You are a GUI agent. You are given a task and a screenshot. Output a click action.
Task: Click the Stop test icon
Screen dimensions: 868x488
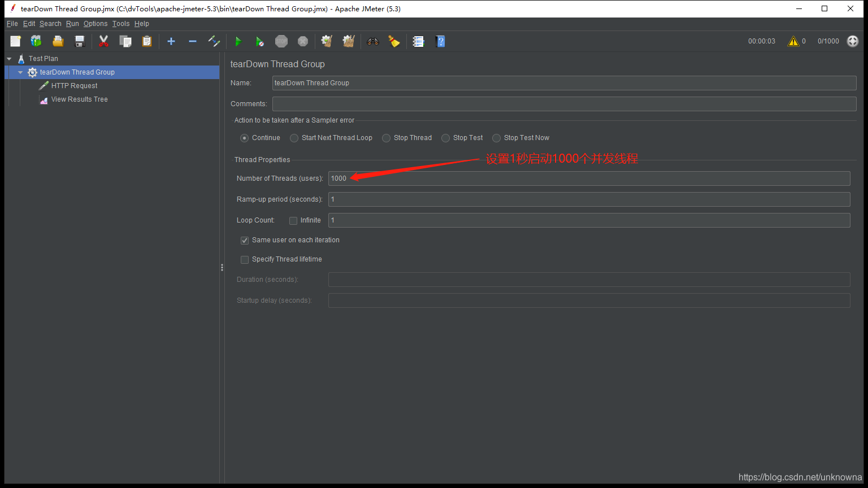(281, 41)
